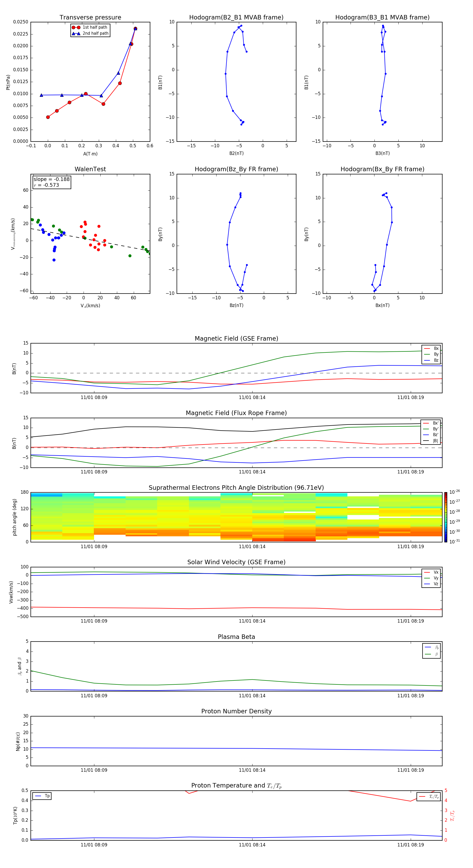The height and width of the screenshot is (868, 473).
Task: Click the '11/01 08:09' tick under GSE Magnetic Field
Action: click(x=94, y=397)
